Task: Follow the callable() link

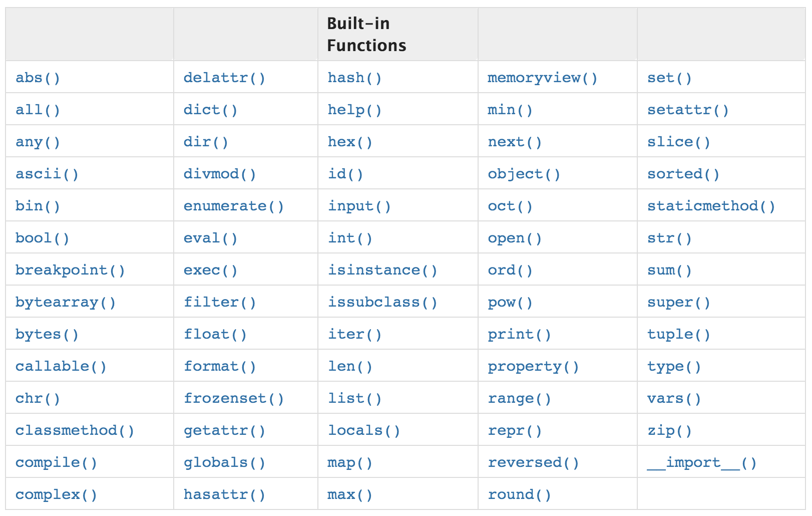Action: [x=61, y=366]
